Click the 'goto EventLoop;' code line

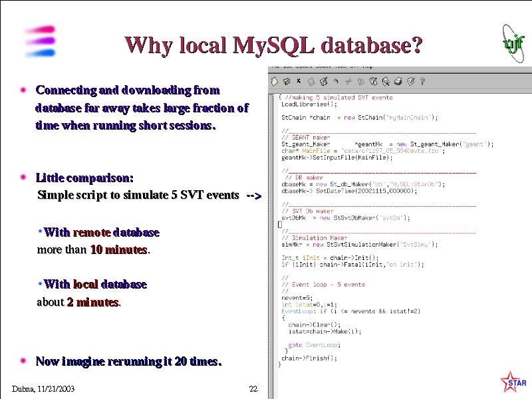point(314,345)
